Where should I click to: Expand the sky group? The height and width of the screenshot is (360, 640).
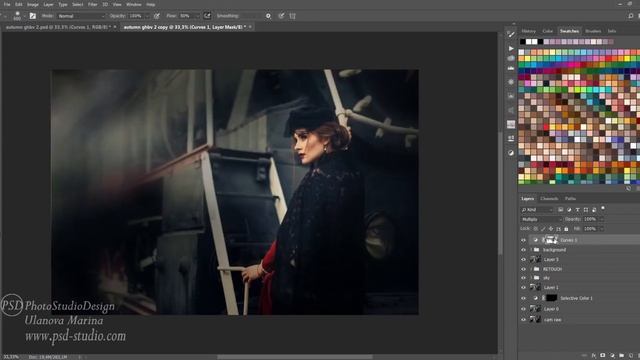click(531, 278)
